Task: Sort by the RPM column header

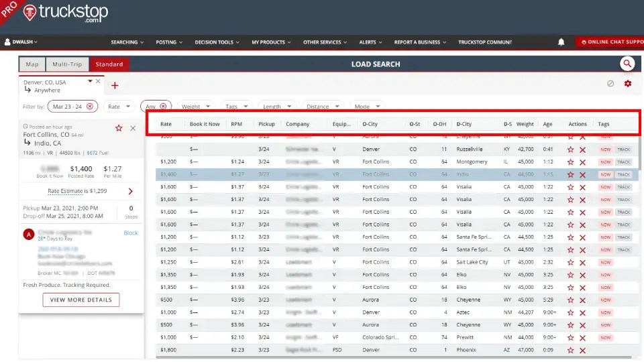Action: pyautogui.click(x=237, y=124)
